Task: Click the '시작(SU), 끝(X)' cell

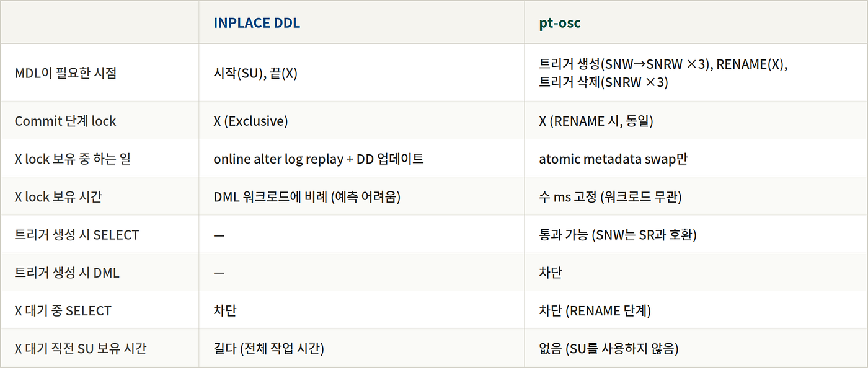Action: pos(255,73)
